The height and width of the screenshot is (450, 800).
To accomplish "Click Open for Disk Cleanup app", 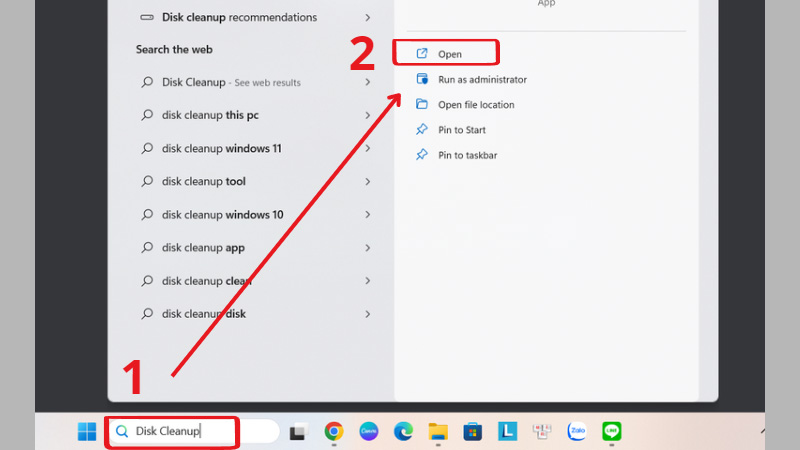I will (x=449, y=53).
